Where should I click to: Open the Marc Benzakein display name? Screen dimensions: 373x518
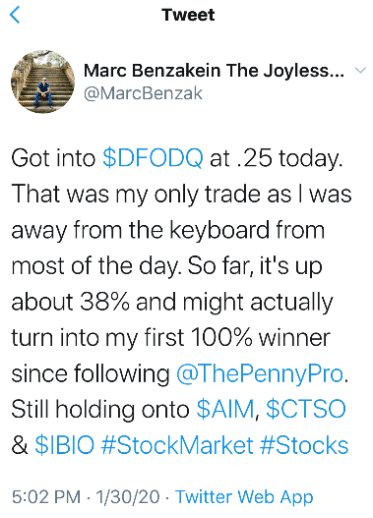coord(214,71)
